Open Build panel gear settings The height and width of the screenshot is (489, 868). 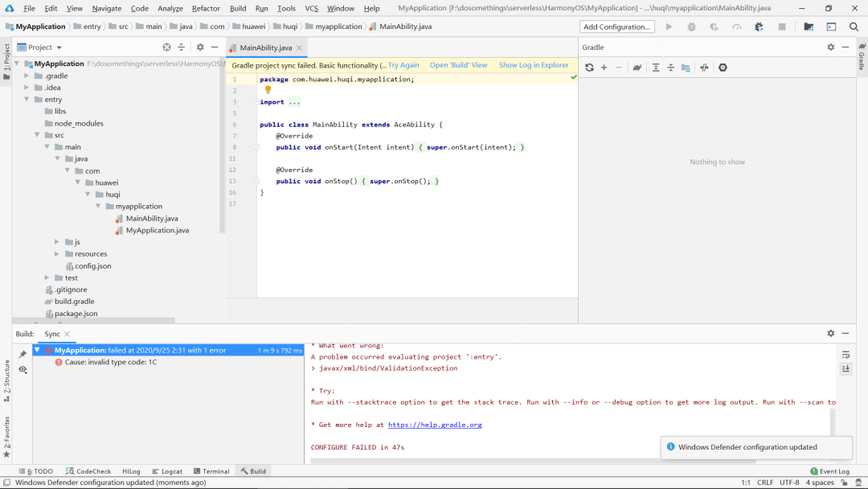830,334
